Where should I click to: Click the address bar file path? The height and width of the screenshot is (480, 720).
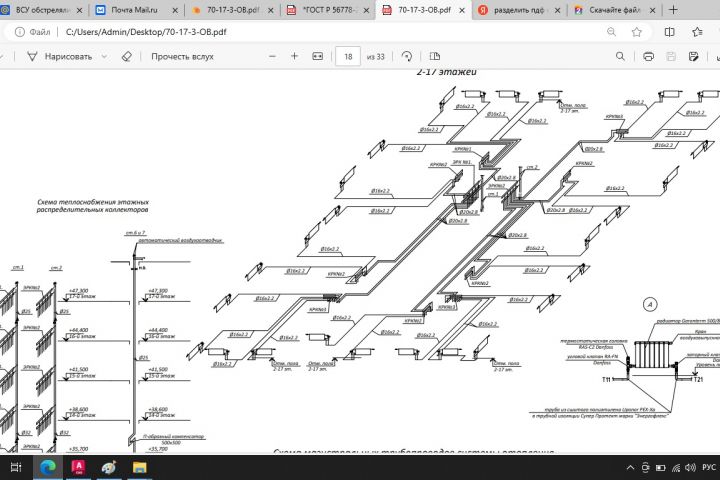pos(146,32)
